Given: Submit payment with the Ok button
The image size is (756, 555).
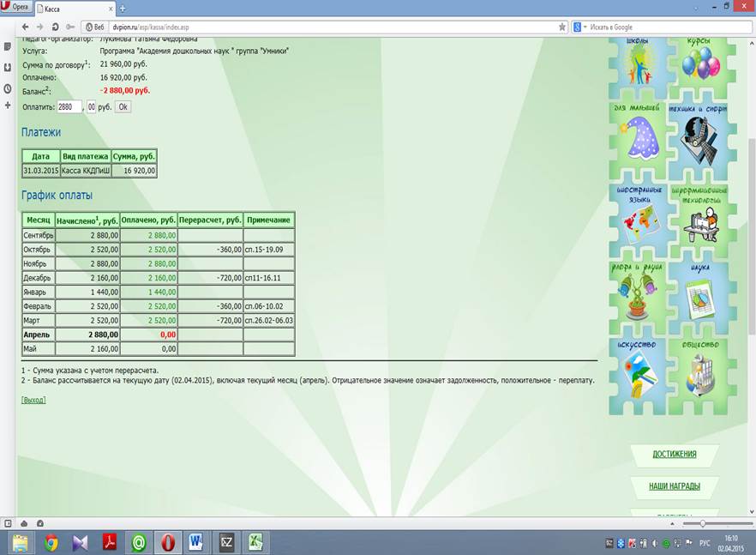Looking at the screenshot, I should (123, 107).
